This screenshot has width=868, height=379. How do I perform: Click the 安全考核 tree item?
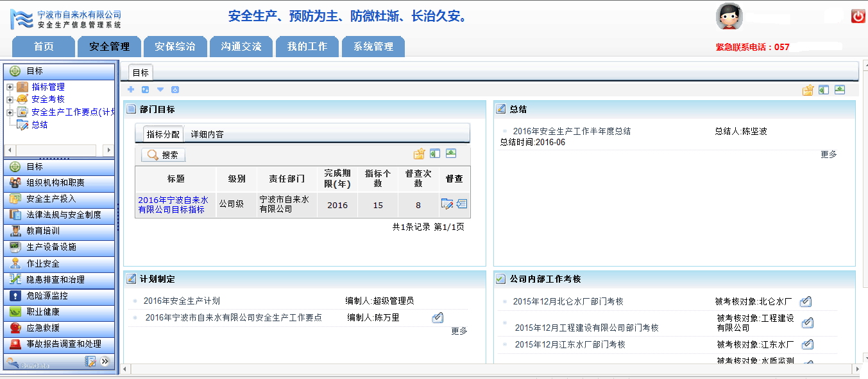[x=48, y=99]
